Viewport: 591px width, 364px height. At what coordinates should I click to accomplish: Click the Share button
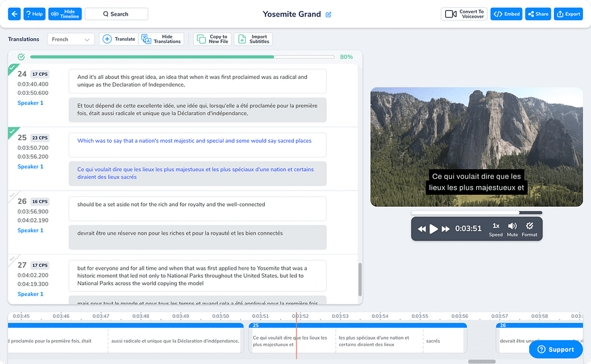pyautogui.click(x=538, y=14)
